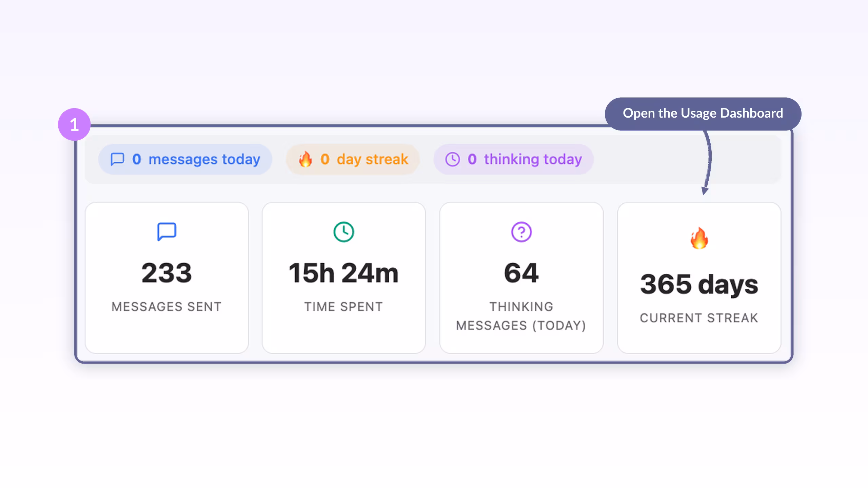Select the "365 days" streak value
Viewport: 868px width, 488px height.
coord(699,285)
